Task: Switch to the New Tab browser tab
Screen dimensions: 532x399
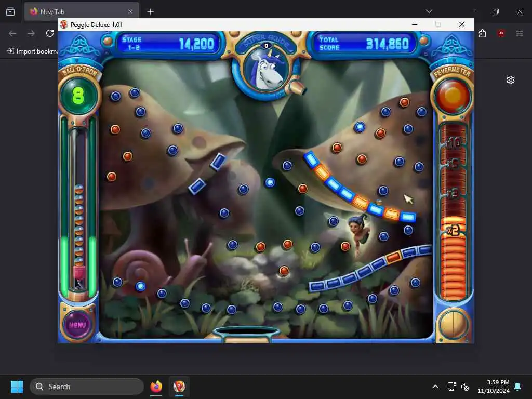Action: tap(82, 11)
